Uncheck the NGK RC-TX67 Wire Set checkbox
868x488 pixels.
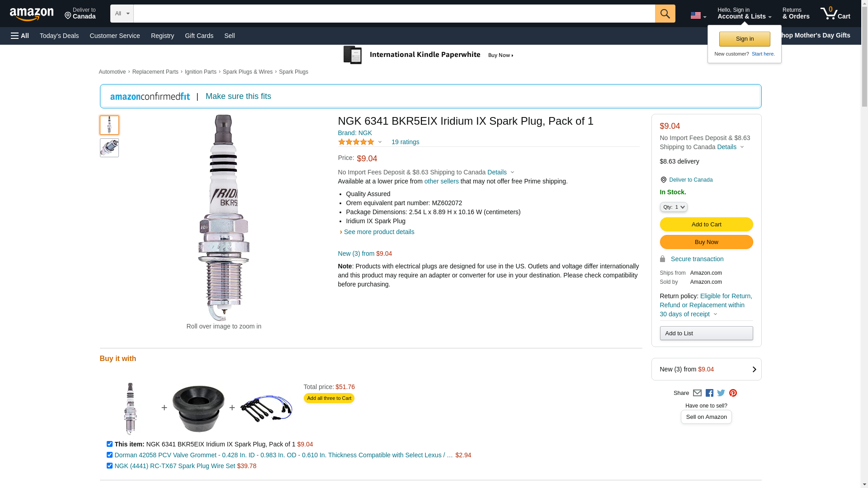pos(109,466)
